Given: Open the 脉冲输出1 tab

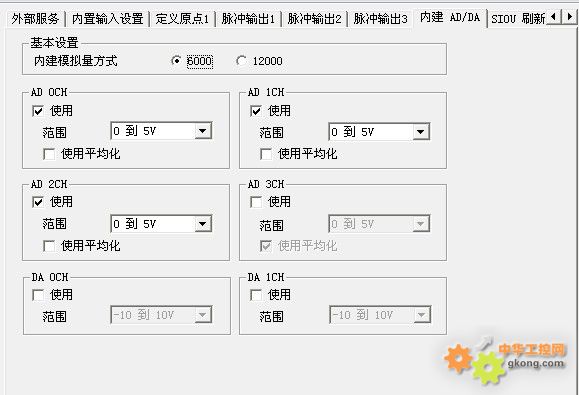Looking at the screenshot, I should tap(248, 18).
